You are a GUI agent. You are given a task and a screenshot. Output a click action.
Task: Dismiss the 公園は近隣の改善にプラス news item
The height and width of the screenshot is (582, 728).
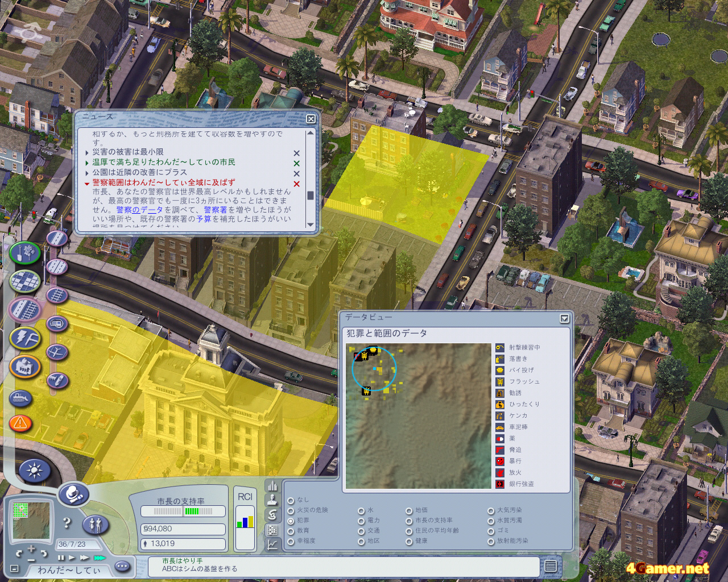point(296,174)
